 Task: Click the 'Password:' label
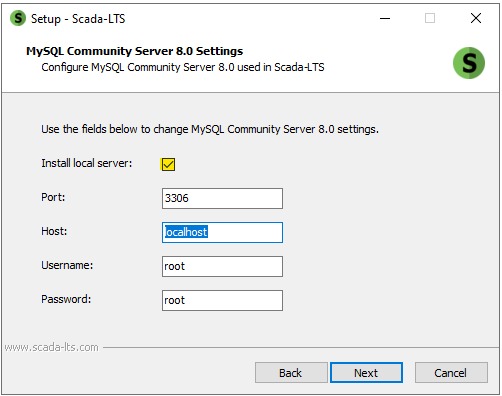click(x=66, y=299)
